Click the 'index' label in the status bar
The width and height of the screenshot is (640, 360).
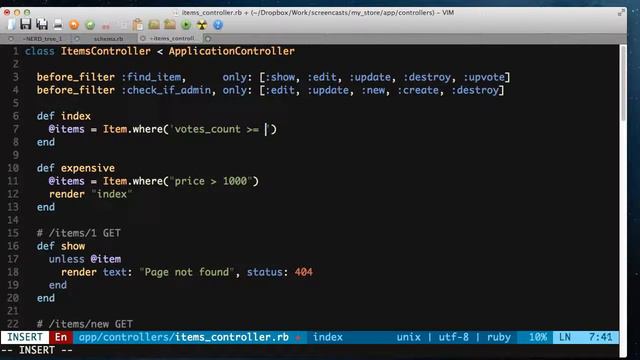tap(328, 337)
